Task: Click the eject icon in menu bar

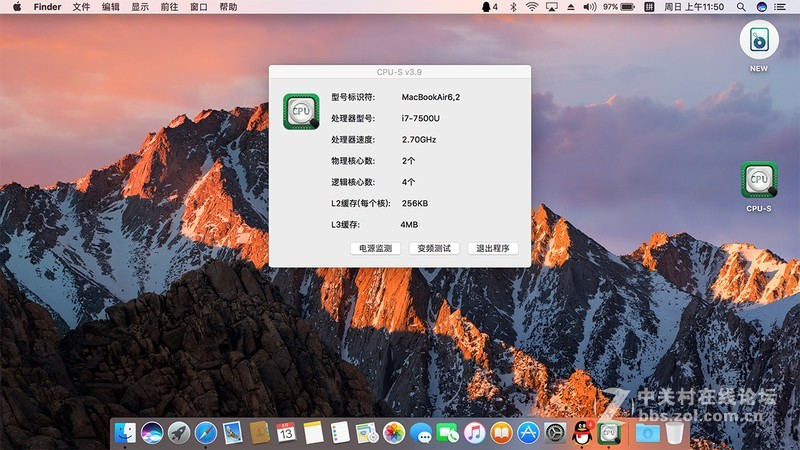Action: (x=571, y=7)
